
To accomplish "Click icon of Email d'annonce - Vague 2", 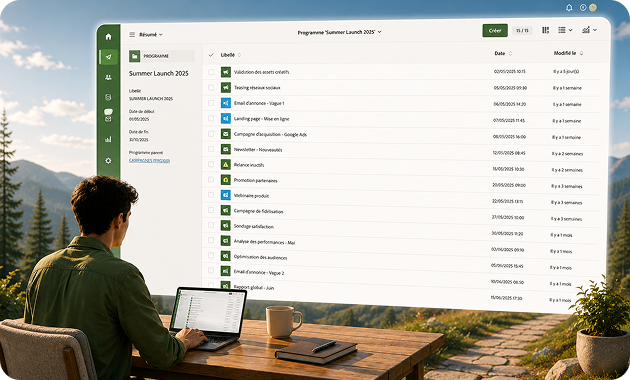I will (x=226, y=271).
